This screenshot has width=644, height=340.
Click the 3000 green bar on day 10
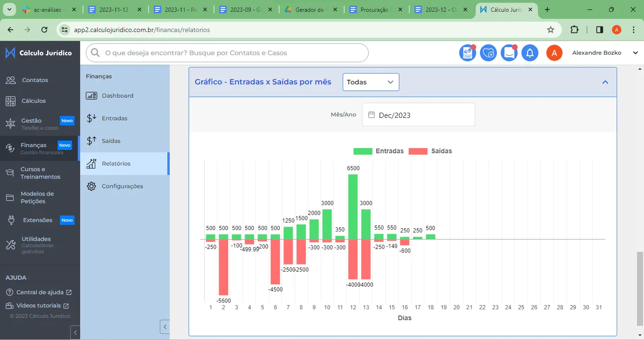point(327,224)
